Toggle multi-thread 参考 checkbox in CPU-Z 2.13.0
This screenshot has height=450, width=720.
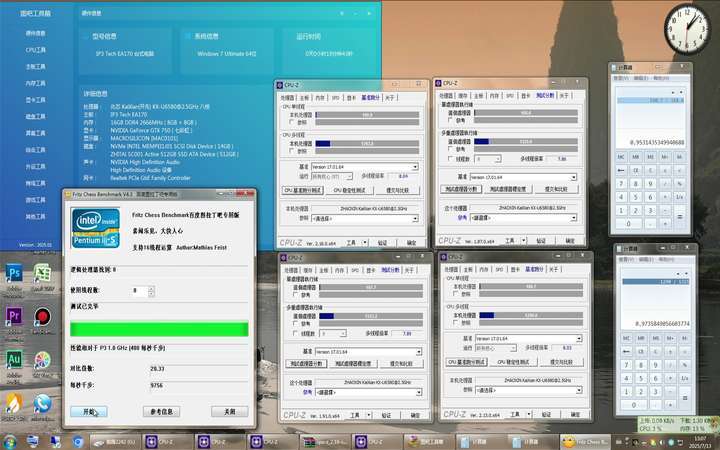coord(456,323)
